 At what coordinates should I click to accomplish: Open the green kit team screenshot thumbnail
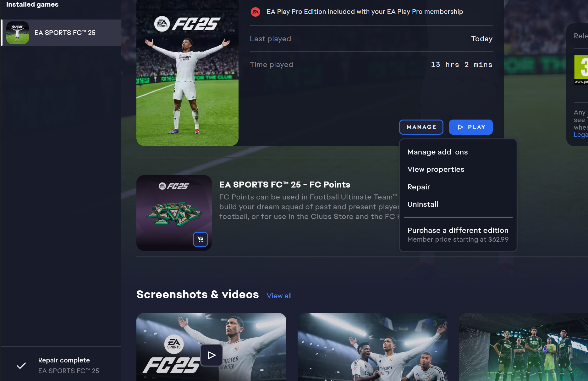tap(523, 347)
